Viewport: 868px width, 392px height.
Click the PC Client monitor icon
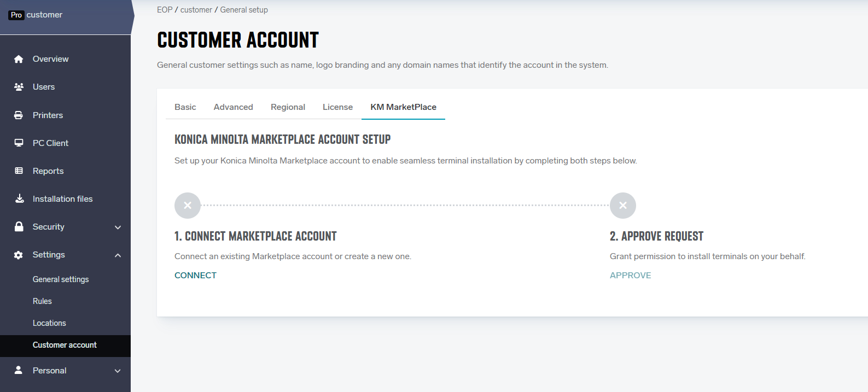point(19,143)
